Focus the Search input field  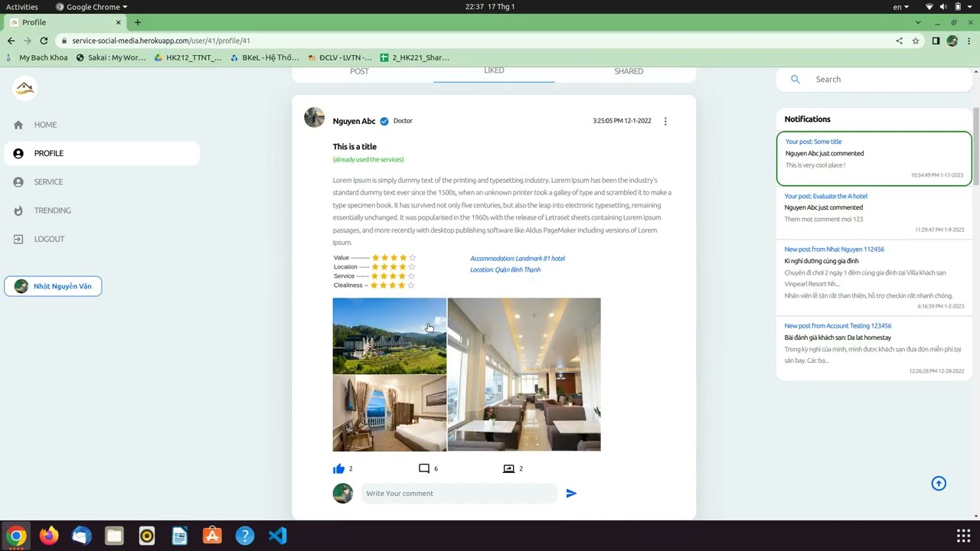[x=888, y=80]
